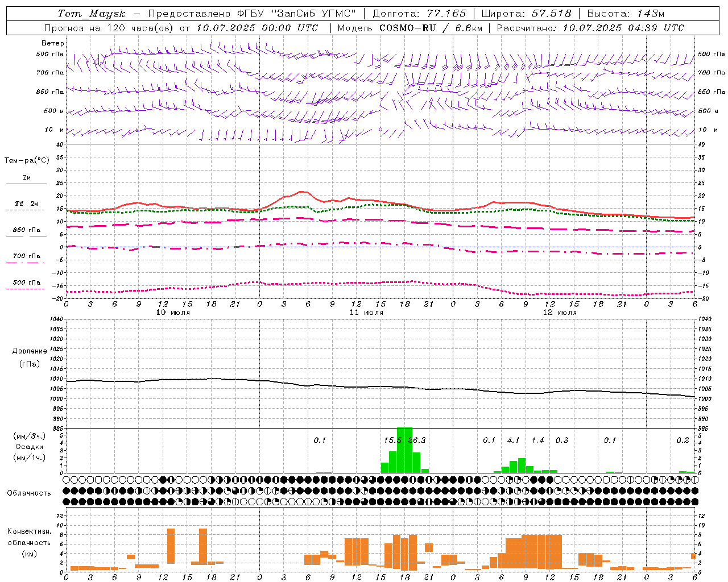Click the "700 гПа" temperature legend entry
Viewport: 728px width, 582px height.
click(27, 256)
